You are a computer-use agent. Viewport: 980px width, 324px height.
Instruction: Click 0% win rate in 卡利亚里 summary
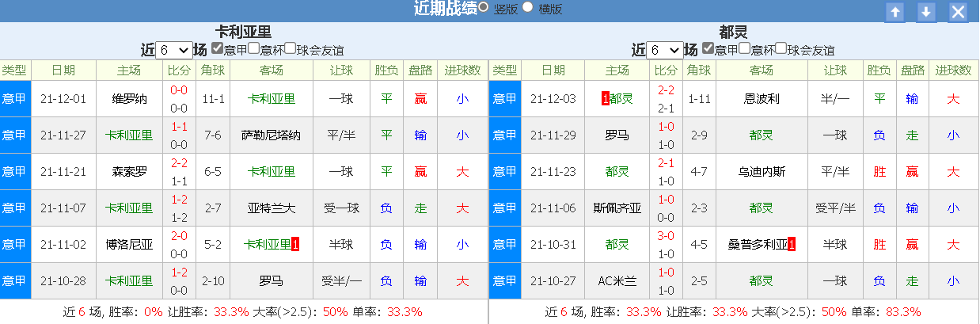tap(152, 311)
